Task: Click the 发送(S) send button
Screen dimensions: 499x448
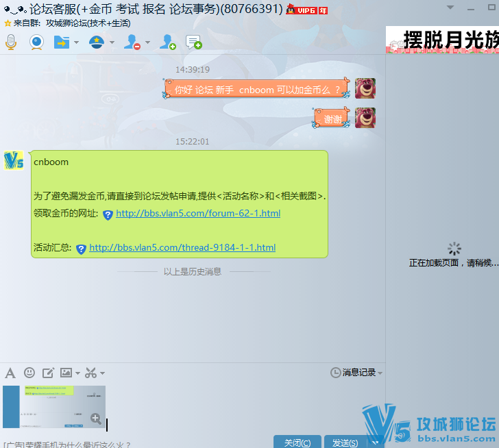Action: coord(345,442)
